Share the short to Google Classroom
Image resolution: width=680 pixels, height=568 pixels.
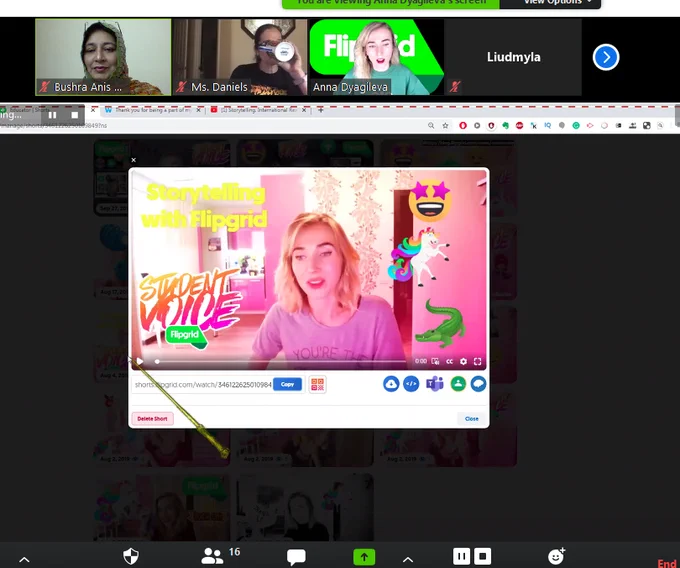click(x=458, y=384)
